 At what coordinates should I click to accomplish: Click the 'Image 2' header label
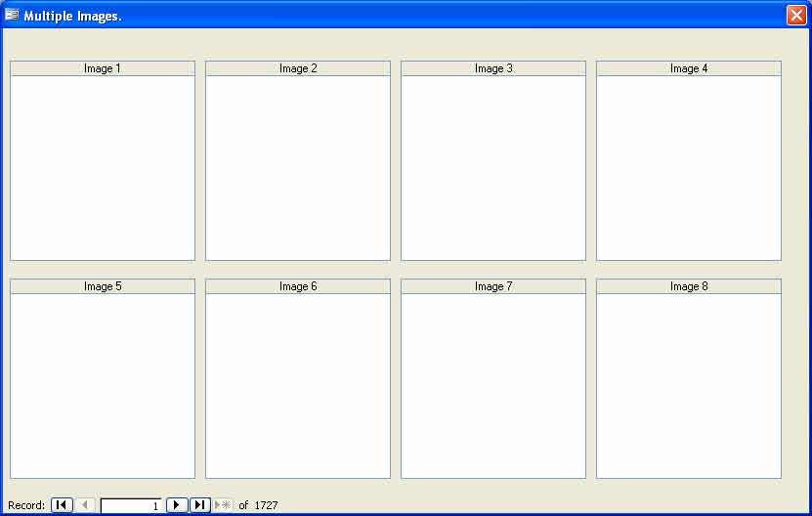coord(298,68)
